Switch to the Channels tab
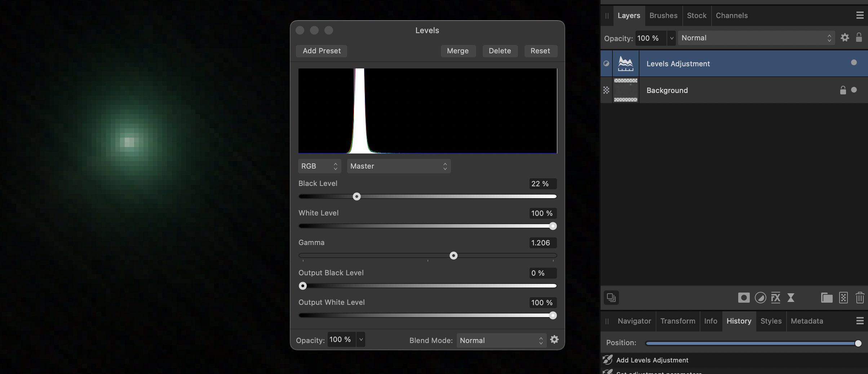Screen dimensions: 868x374 [731, 15]
